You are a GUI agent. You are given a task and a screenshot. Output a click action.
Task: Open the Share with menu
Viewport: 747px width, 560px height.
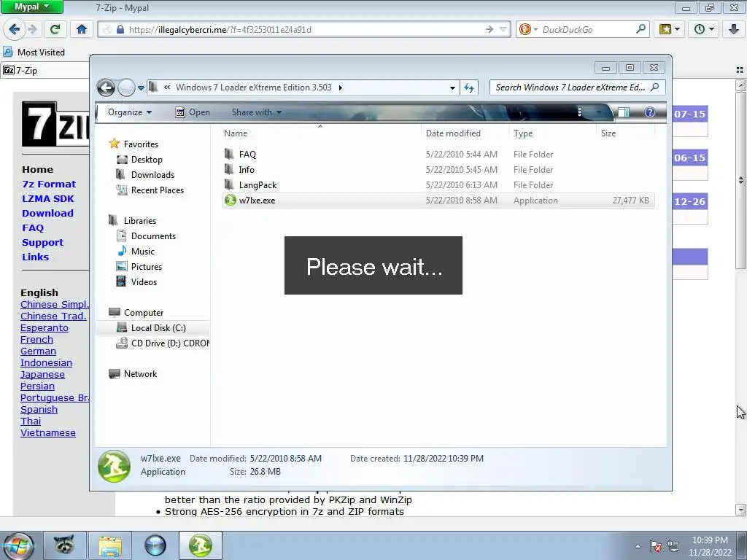(x=256, y=112)
